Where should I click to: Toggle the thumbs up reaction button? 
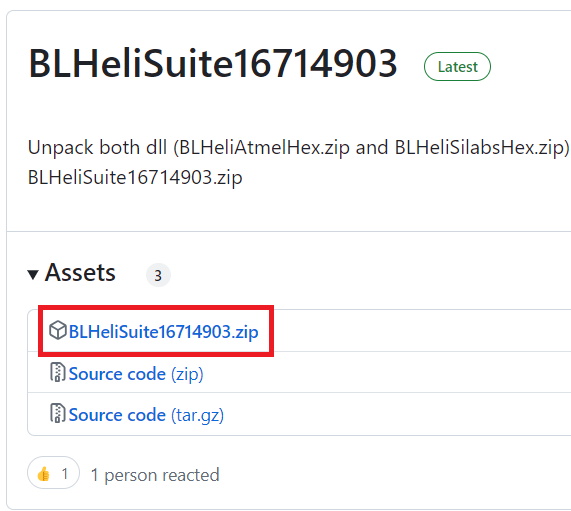click(54, 474)
